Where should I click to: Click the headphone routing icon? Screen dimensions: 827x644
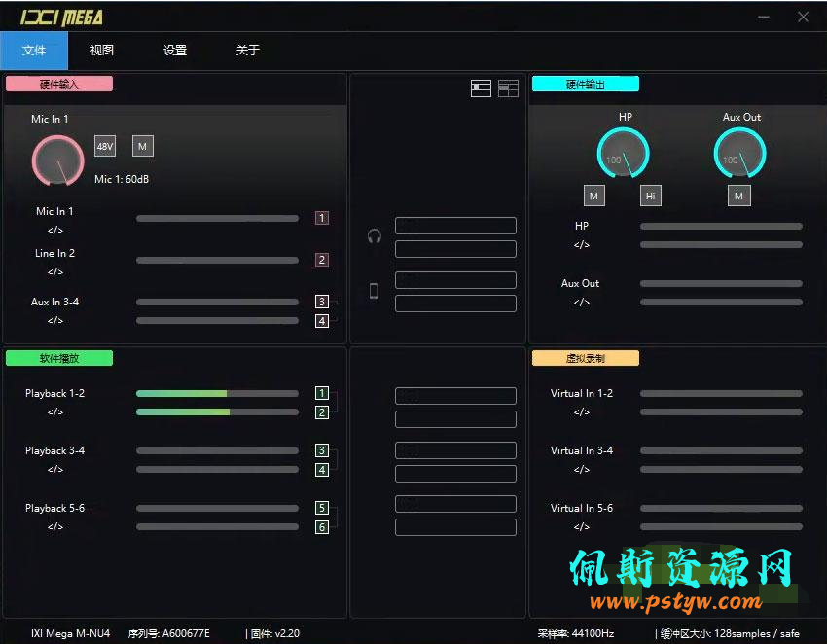tap(375, 236)
